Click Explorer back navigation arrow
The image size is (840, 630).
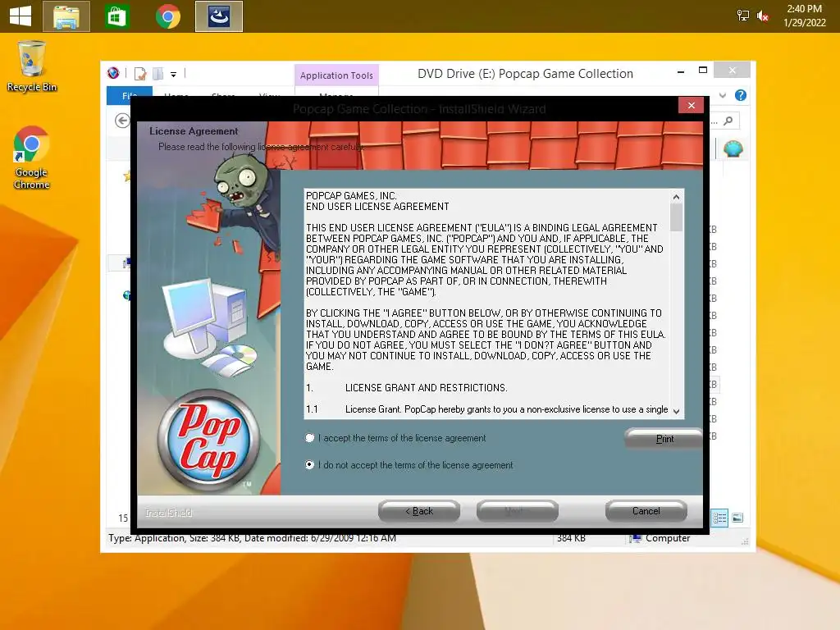[122, 121]
